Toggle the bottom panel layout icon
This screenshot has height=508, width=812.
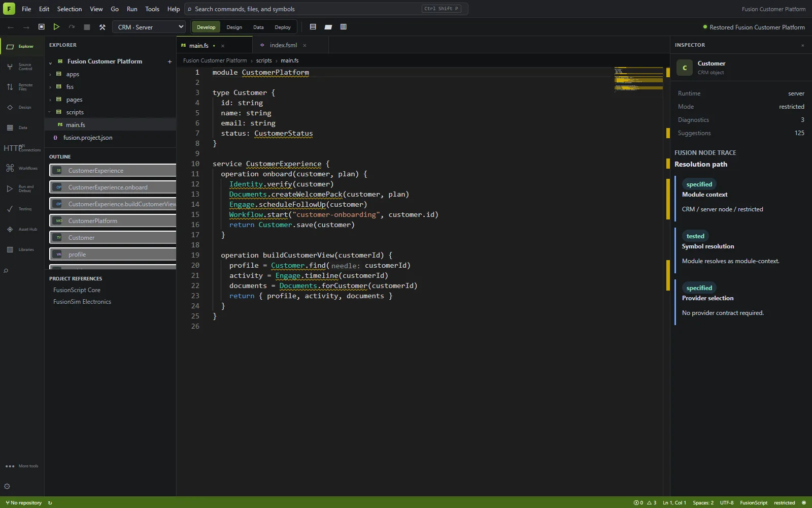[328, 27]
